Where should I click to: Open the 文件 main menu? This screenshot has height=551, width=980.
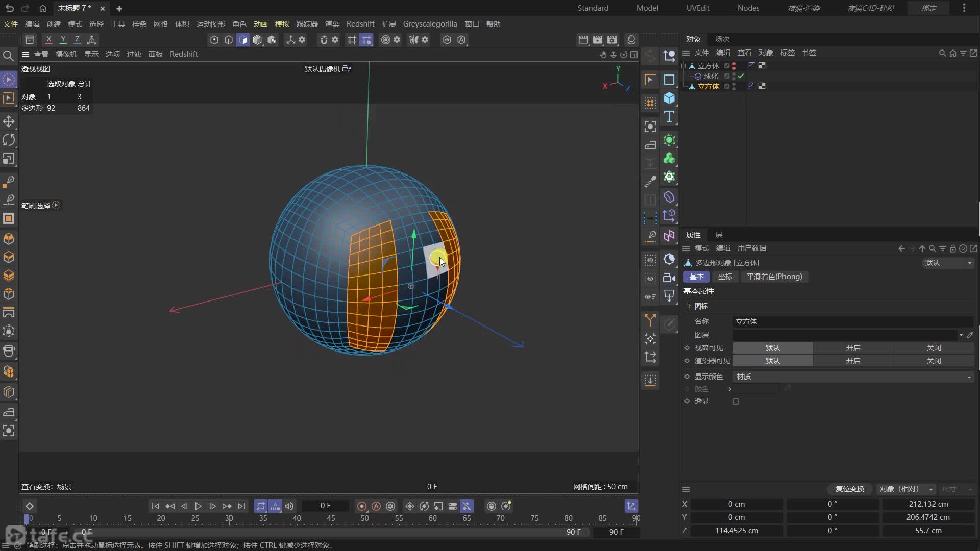[x=11, y=24]
